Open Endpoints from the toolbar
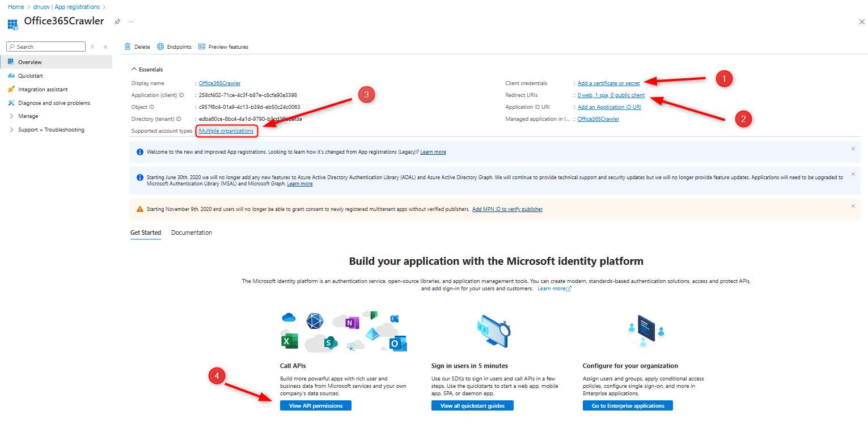This screenshot has height=444, width=868. tap(174, 46)
